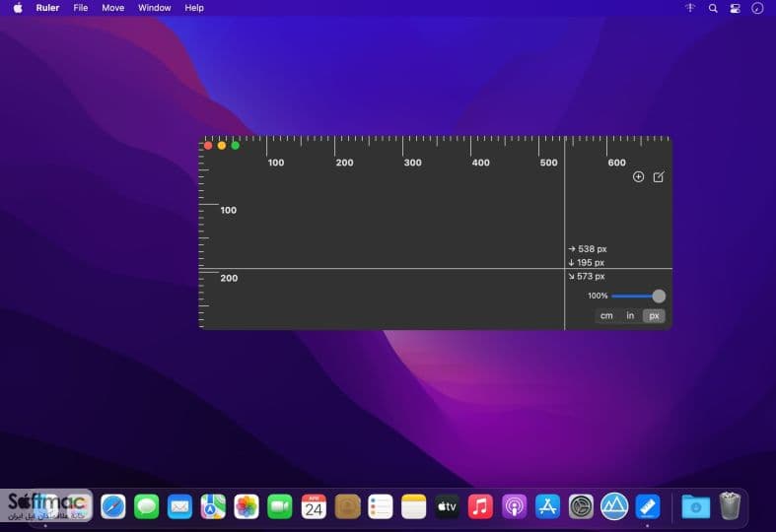Click the edit pencil-in-square icon
Viewport: 776px width, 532px height.
pos(659,177)
